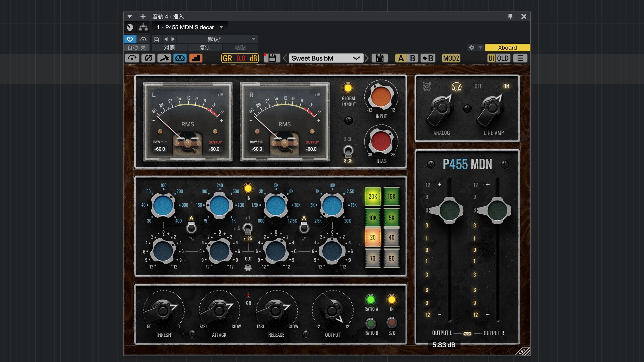Screen dimensions: 644x362
Task: Open the P455 MDN Sidecar plugin dropdown
Action: 190,27
